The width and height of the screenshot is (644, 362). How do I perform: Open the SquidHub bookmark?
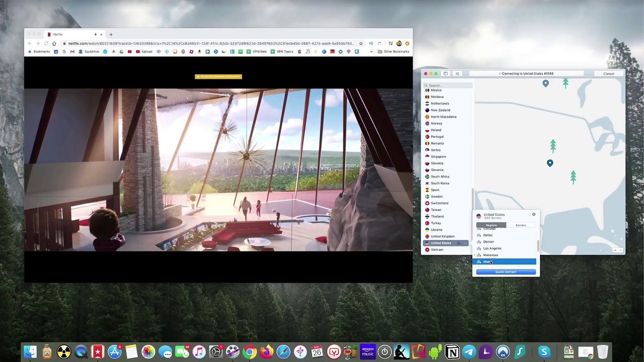tap(89, 52)
